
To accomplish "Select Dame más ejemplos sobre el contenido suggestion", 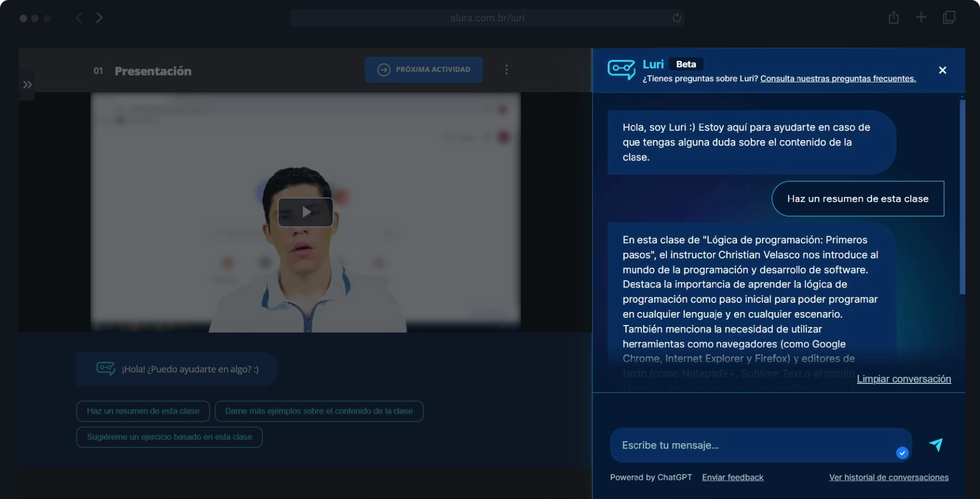I will (x=319, y=411).
